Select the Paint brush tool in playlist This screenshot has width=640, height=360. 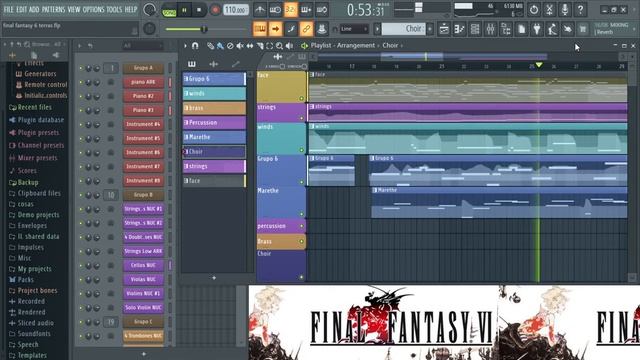point(220,46)
